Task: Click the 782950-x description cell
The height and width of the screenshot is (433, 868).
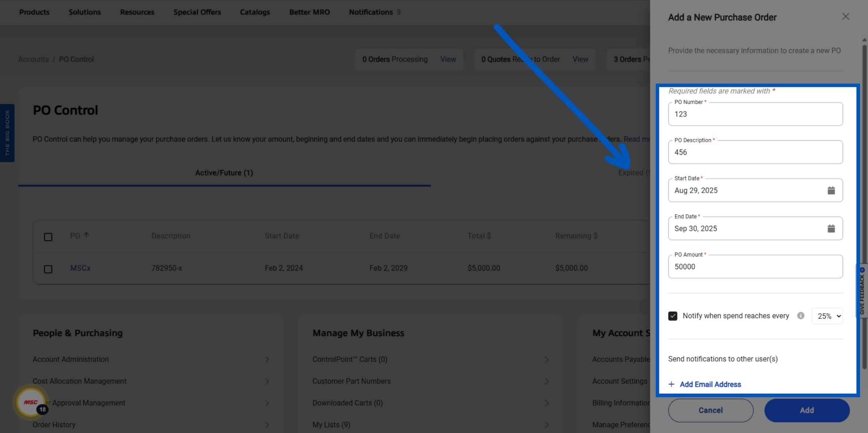Action: click(167, 268)
